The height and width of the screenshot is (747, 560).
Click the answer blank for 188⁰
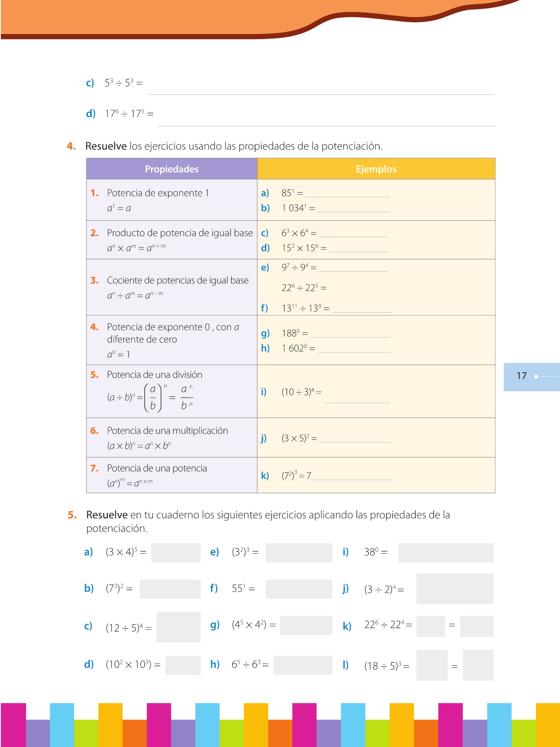350,334
